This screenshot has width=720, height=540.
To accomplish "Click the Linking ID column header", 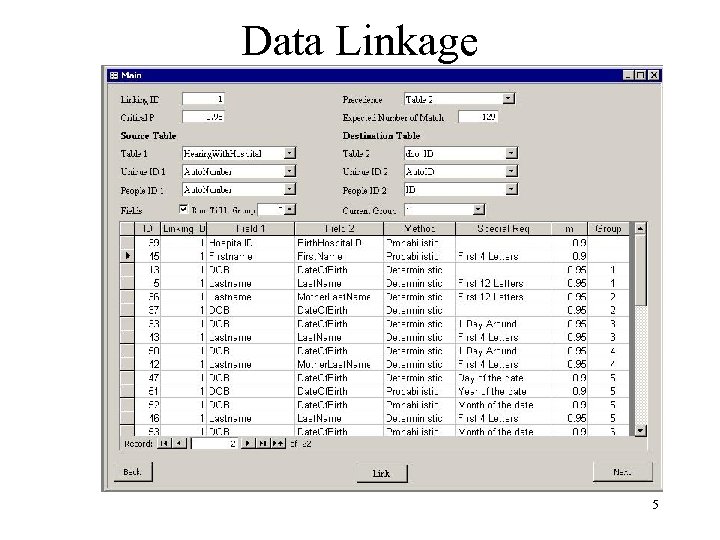I will pos(183,229).
